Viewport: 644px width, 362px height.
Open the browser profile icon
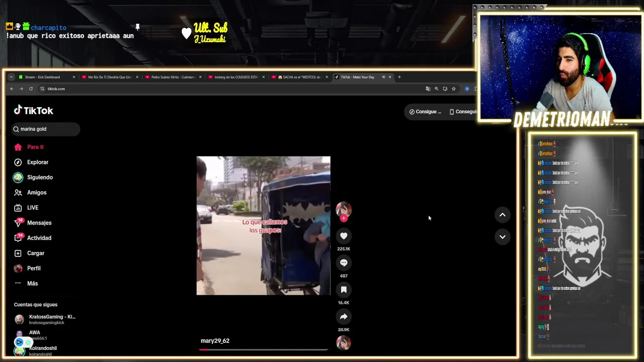(467, 89)
